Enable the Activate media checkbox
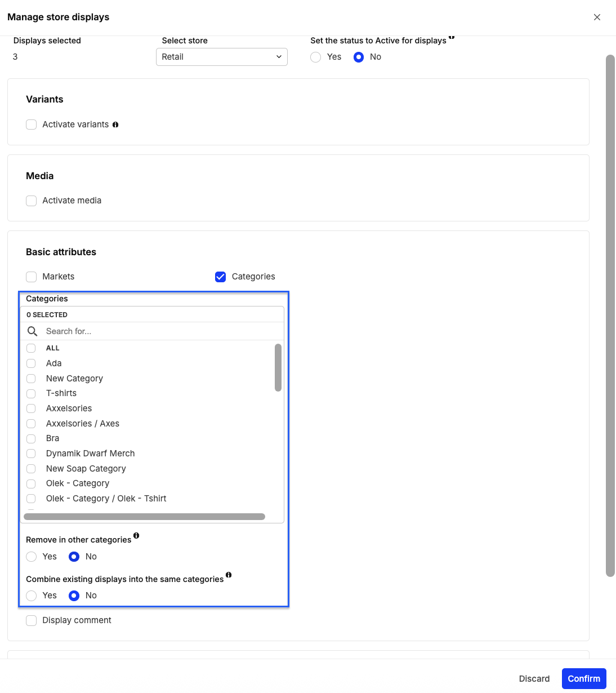616x693 pixels. pyautogui.click(x=32, y=201)
